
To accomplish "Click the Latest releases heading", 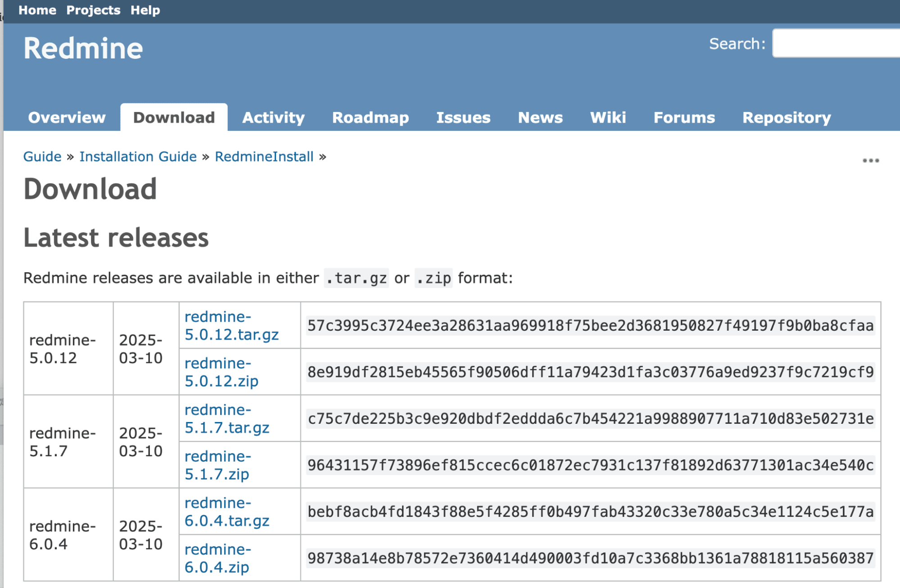I will (x=116, y=238).
